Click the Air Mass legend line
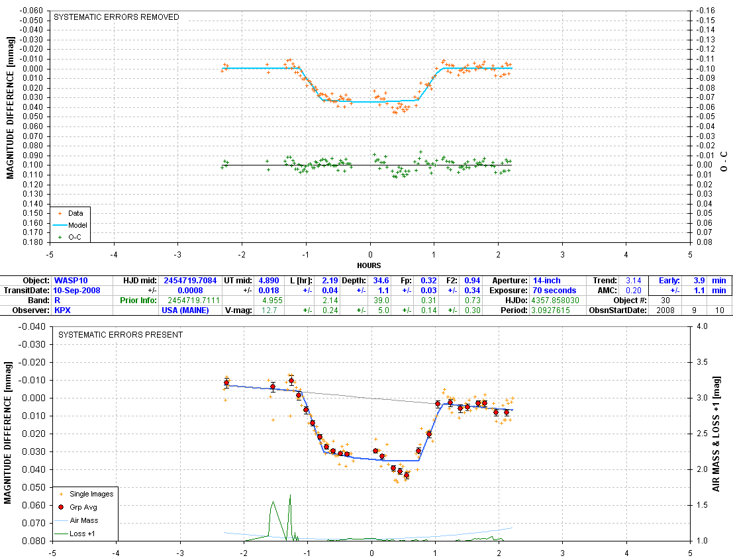This screenshot has height=560, width=733. click(61, 520)
